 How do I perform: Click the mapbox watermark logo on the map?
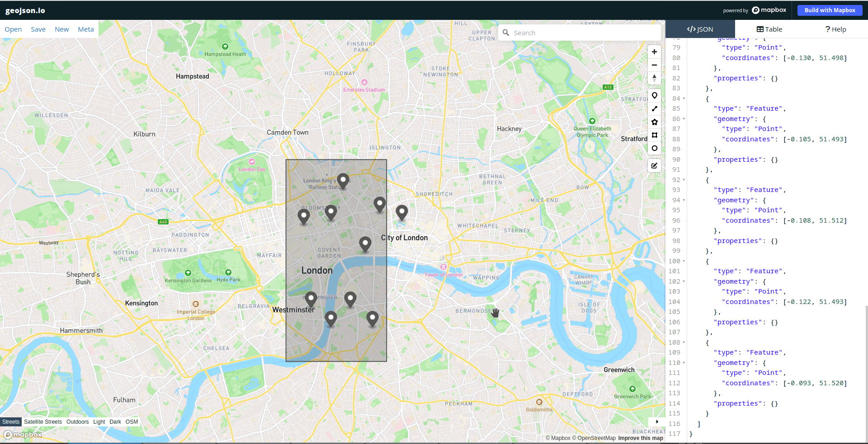tap(23, 435)
